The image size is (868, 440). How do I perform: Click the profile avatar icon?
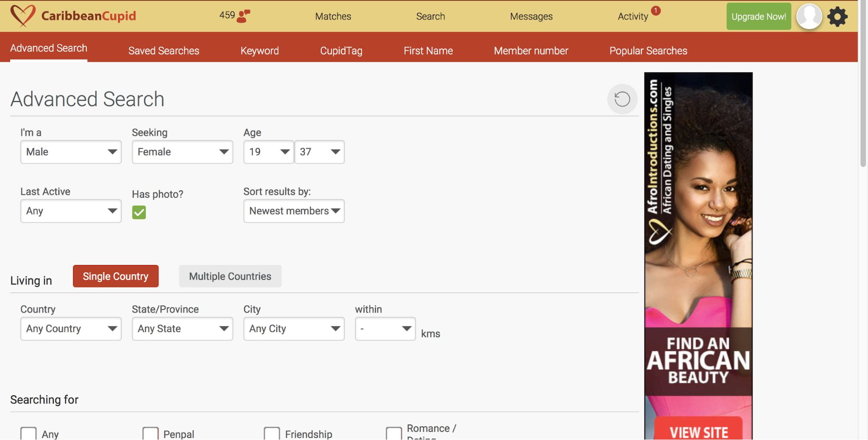[809, 17]
